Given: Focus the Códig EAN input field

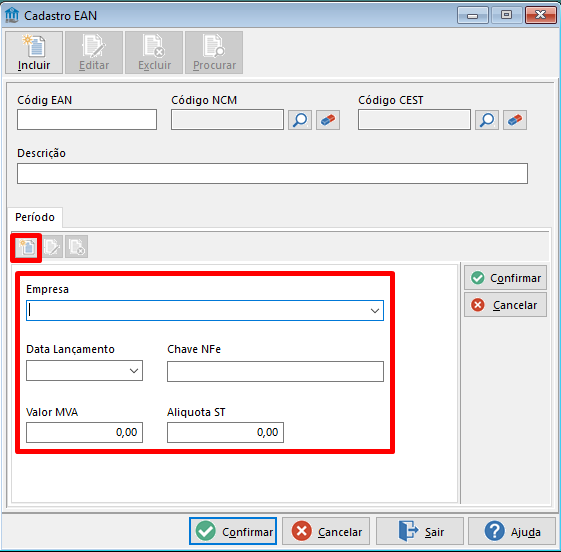Looking at the screenshot, I should coord(87,119).
